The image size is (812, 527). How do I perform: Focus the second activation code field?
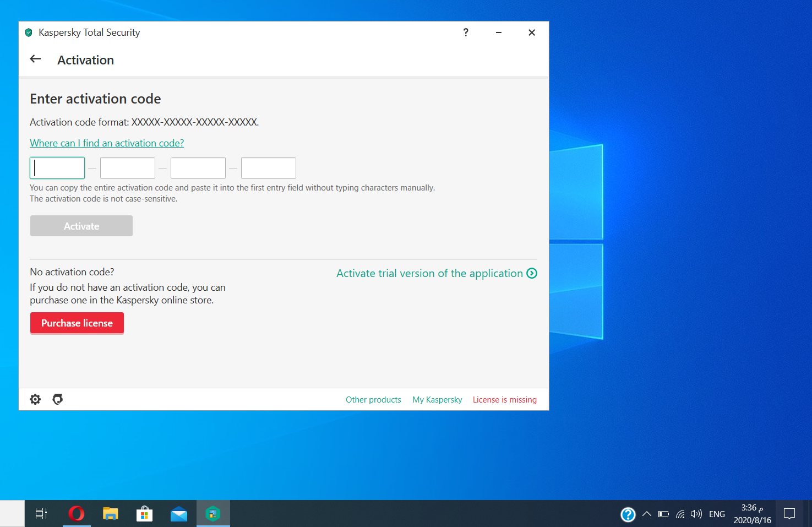pyautogui.click(x=128, y=168)
